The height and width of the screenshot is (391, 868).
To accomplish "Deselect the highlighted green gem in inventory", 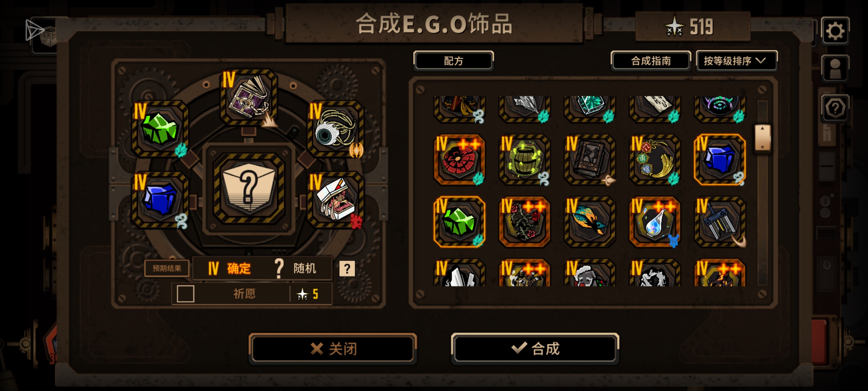I will point(459,222).
